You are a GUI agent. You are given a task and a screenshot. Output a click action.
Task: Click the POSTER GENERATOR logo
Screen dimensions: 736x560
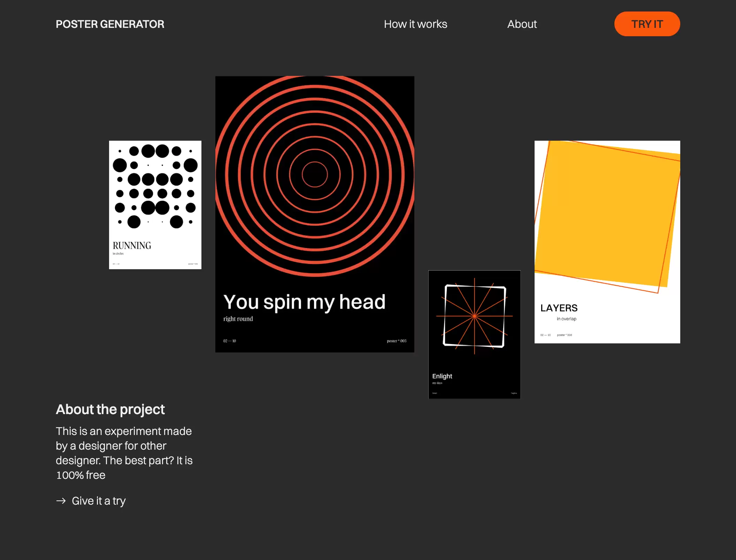tap(110, 24)
